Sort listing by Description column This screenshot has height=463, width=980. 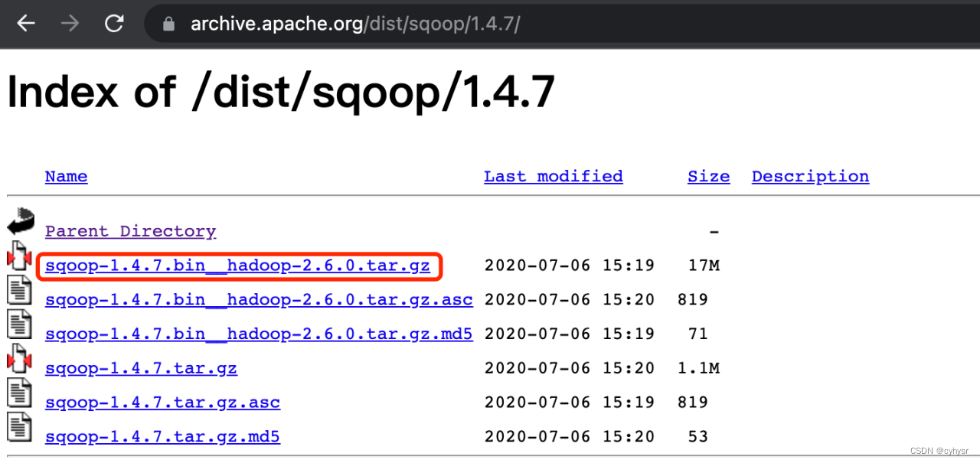[x=810, y=177]
